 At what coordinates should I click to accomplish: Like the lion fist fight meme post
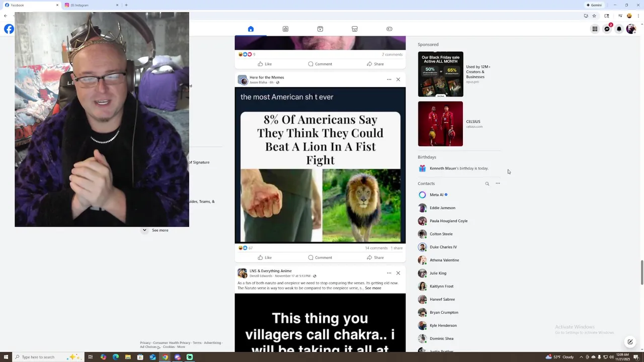(x=265, y=257)
